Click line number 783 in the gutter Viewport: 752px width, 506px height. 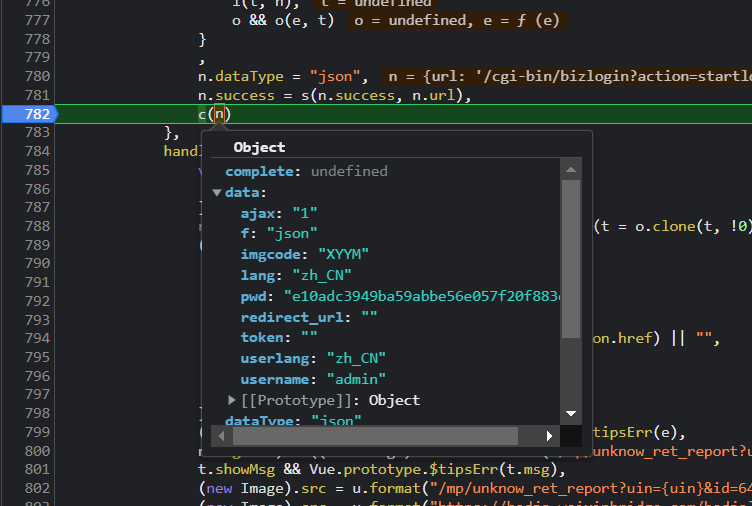pos(37,132)
